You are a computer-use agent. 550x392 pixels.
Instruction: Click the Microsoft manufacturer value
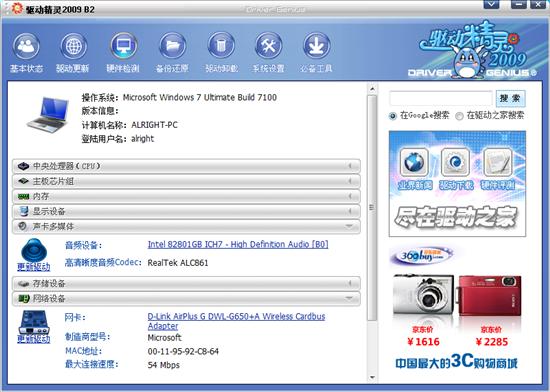click(x=164, y=338)
